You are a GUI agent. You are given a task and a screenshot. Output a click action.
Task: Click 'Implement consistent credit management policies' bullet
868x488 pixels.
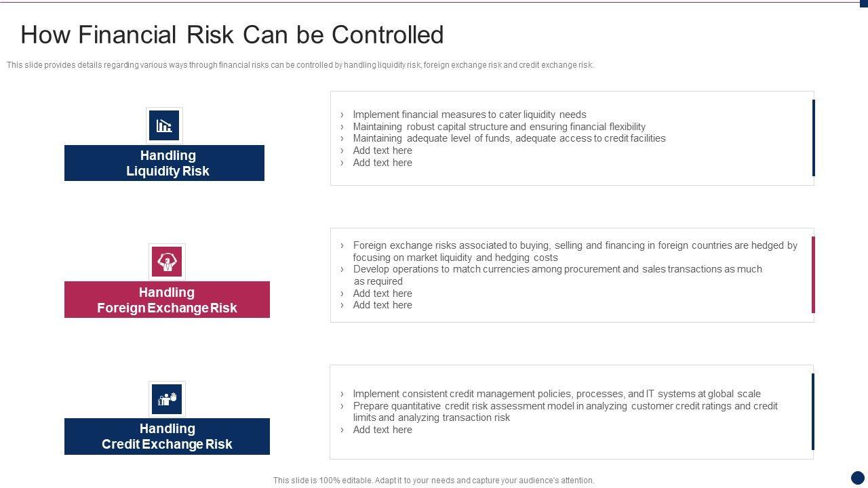tap(556, 394)
